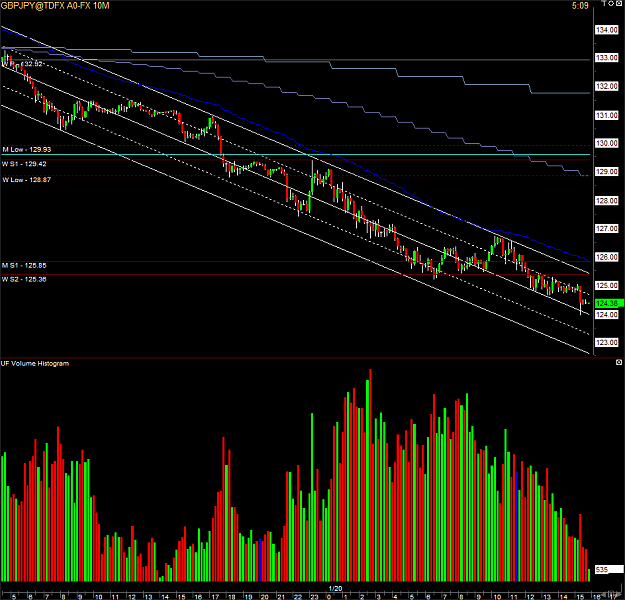
Task: Click the left scroll arrow on the time axis
Action: tap(603, 596)
